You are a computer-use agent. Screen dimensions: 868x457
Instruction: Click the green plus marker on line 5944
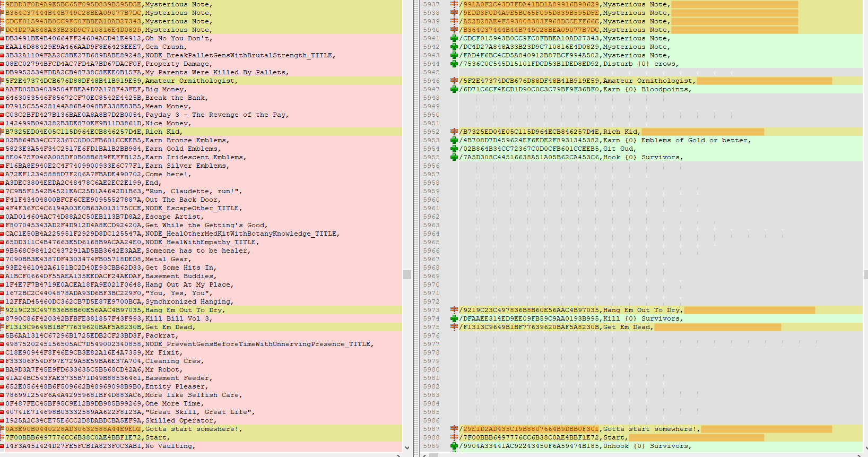coord(454,64)
